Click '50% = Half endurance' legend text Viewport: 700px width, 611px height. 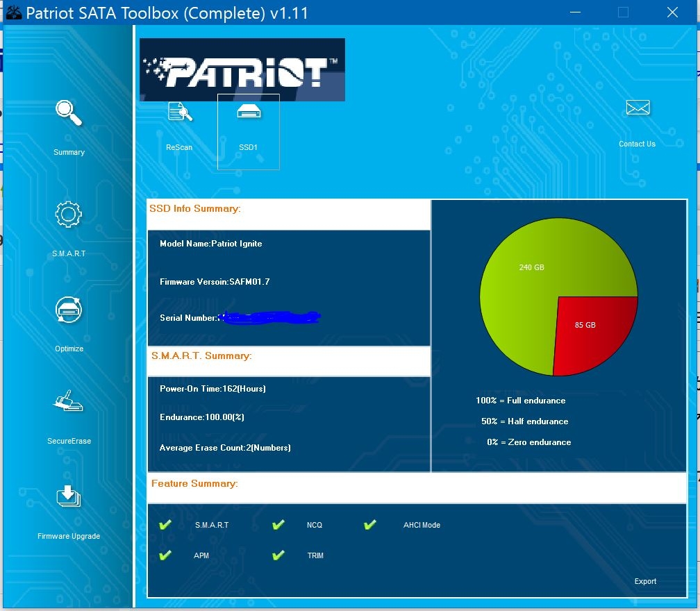[x=524, y=421]
